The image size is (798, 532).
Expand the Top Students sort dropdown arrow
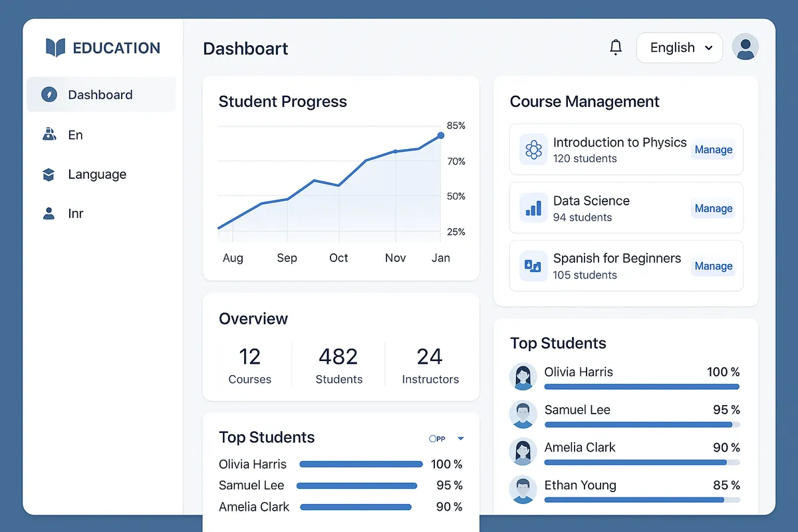[460, 439]
